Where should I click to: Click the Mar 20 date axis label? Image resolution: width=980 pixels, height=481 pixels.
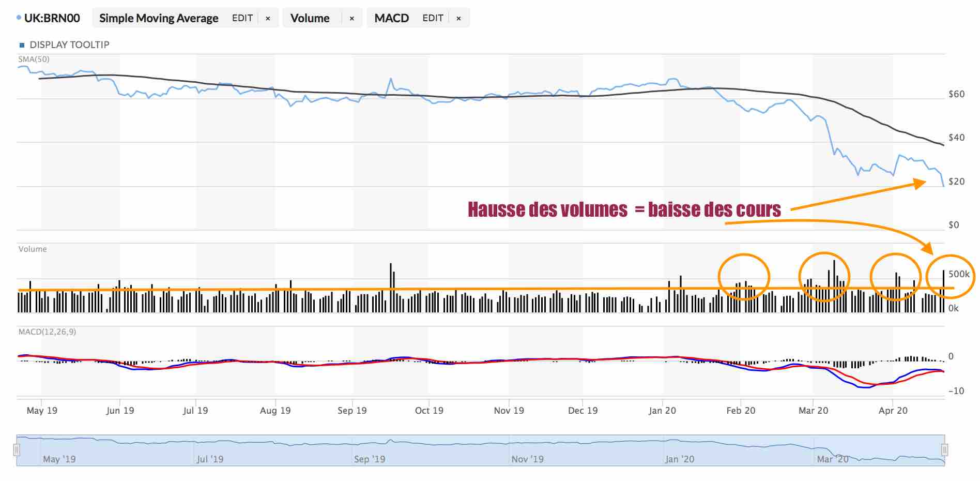point(813,411)
